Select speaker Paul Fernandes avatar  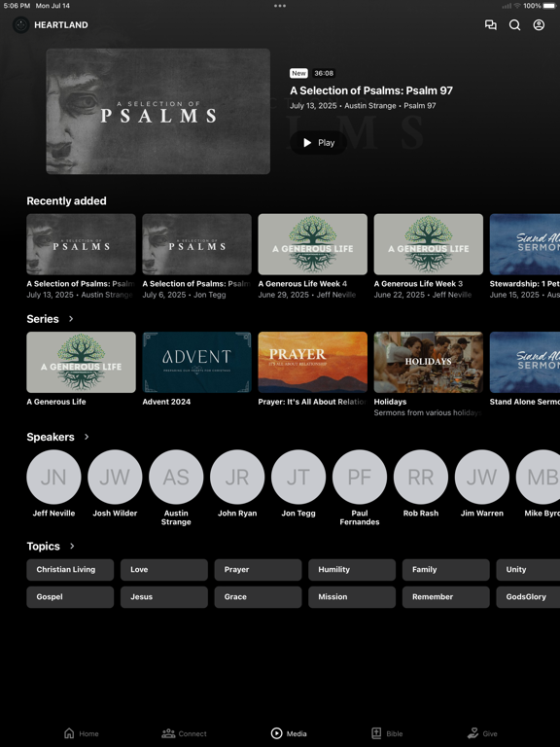tap(360, 477)
